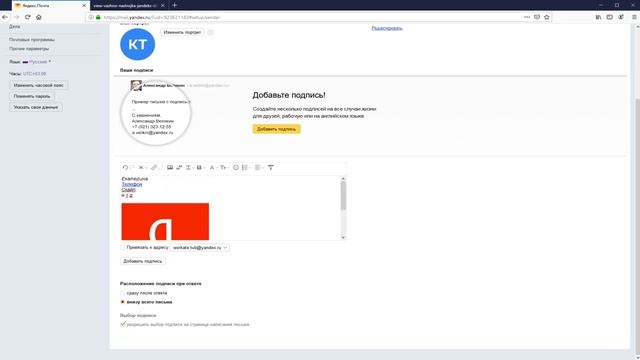Click the signature editor scroll-down arrow
640x360 pixels.
coord(343,237)
